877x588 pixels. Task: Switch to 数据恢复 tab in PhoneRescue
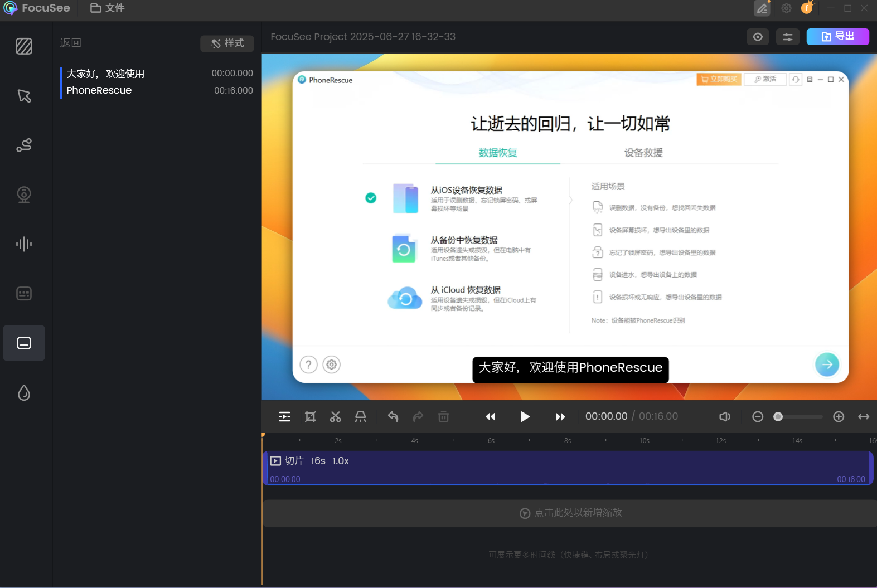[498, 153]
